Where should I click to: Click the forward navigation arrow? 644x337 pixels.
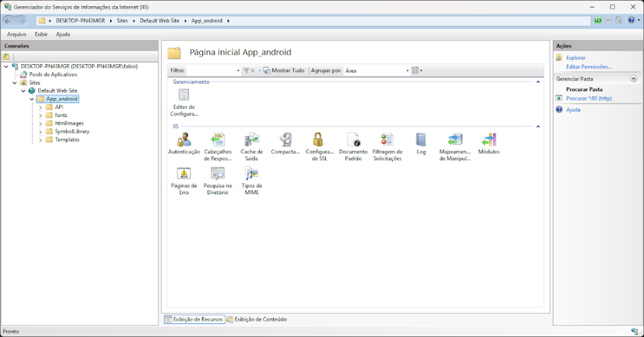[x=22, y=21]
